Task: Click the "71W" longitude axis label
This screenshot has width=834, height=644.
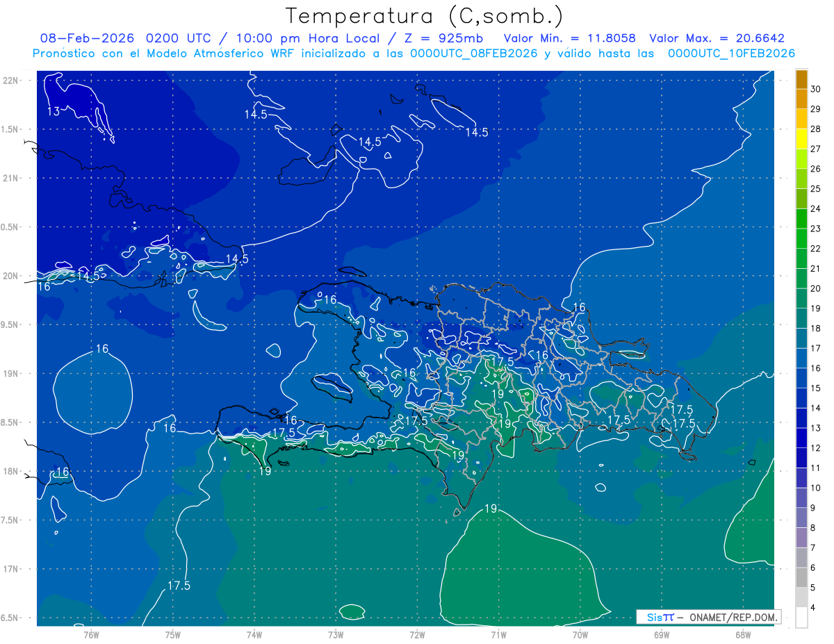Action: (498, 634)
